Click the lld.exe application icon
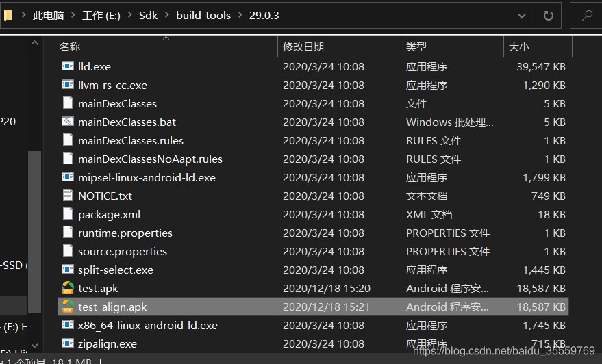The image size is (602, 364). click(x=68, y=66)
